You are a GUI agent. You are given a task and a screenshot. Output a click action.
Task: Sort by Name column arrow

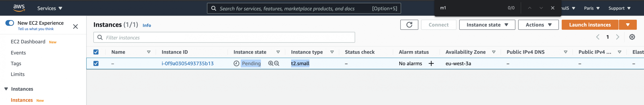point(149,52)
